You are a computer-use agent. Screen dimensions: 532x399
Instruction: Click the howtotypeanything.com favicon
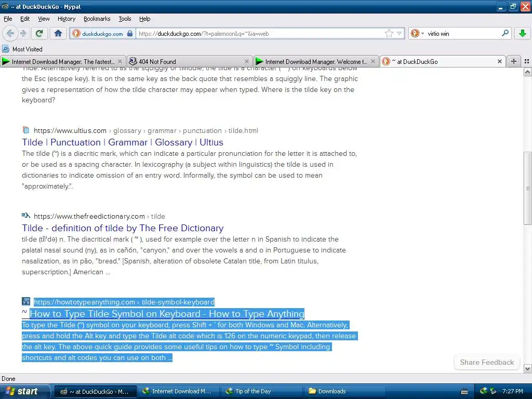[x=26, y=301]
